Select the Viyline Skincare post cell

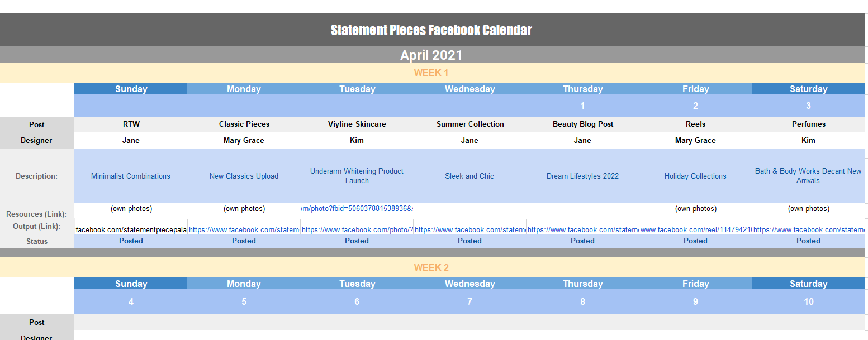(x=357, y=124)
